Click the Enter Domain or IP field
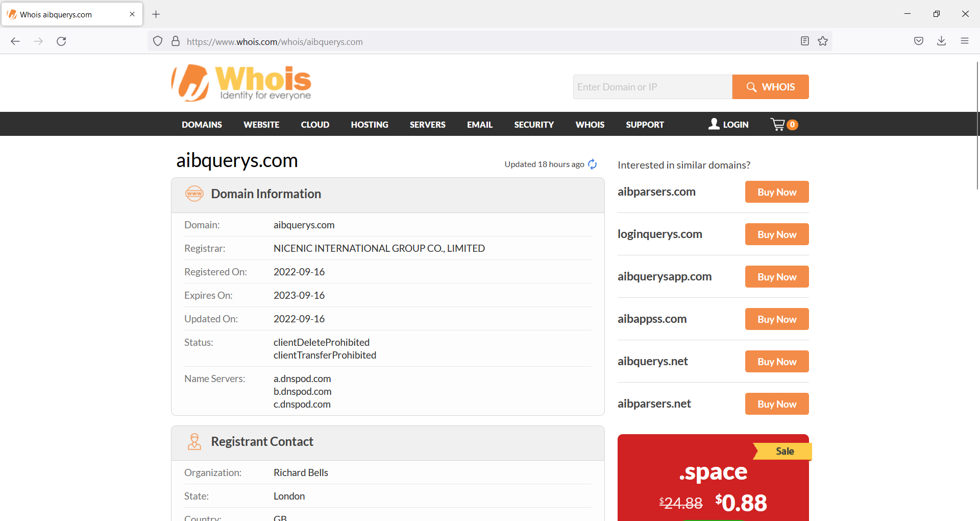980x521 pixels. (x=653, y=87)
